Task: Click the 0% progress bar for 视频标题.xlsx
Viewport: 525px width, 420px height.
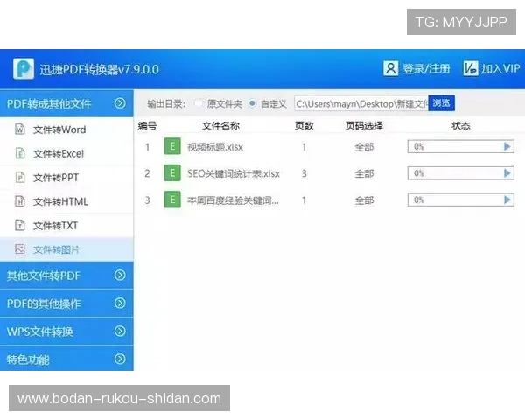Action: 461,147
